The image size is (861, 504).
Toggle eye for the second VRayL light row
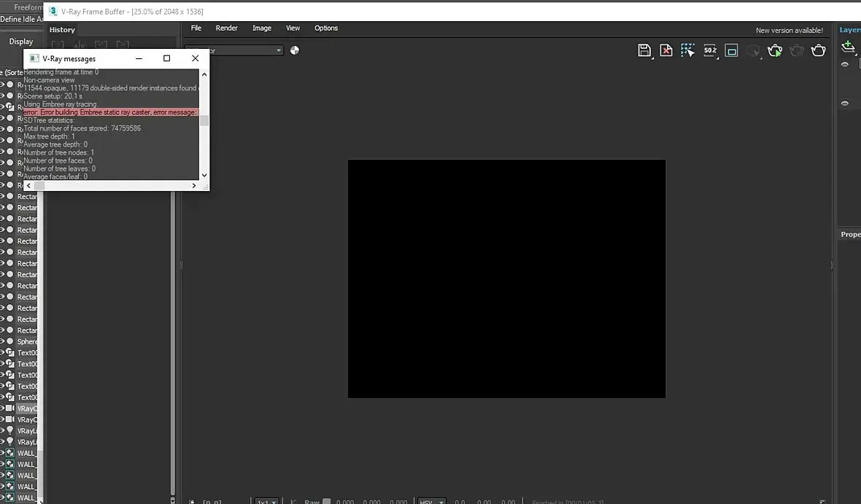coord(2,441)
